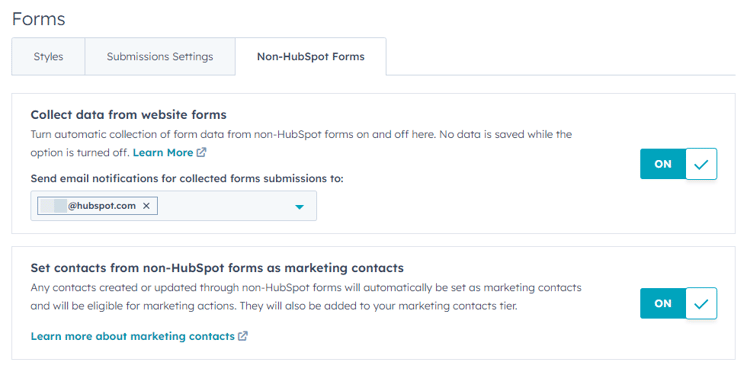Follow the Learn More link
Viewport: 747px width, 375px height.
coord(163,152)
